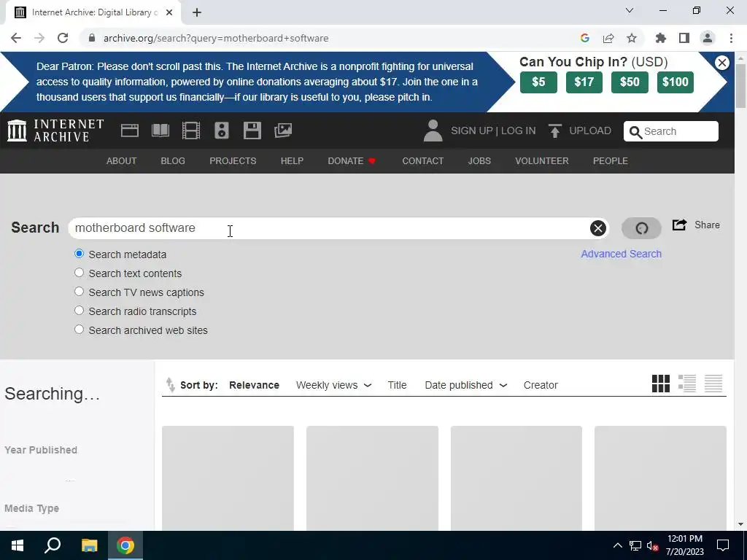Open the Audio speaker icon
747x560 pixels.
coord(222,131)
